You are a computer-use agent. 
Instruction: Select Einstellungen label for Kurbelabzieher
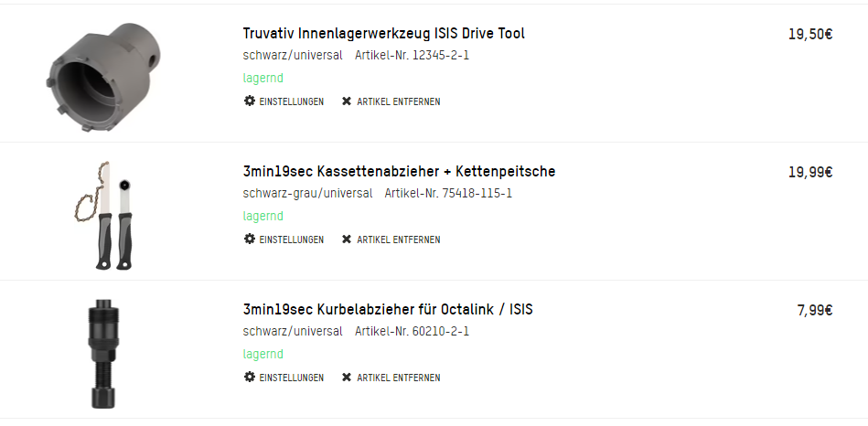coord(292,378)
